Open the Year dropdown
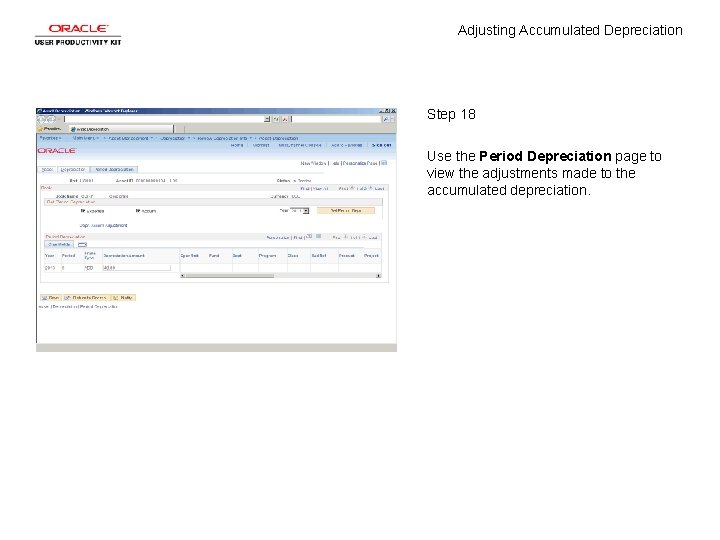This screenshot has height=540, width=720. 300,211
